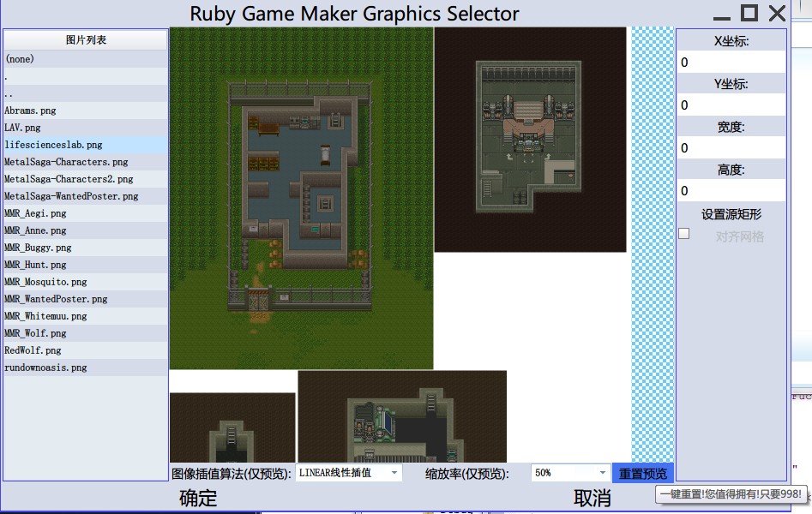Viewport: 812px width, 514px height.
Task: Maximize the Graphics Selector window
Action: [749, 13]
